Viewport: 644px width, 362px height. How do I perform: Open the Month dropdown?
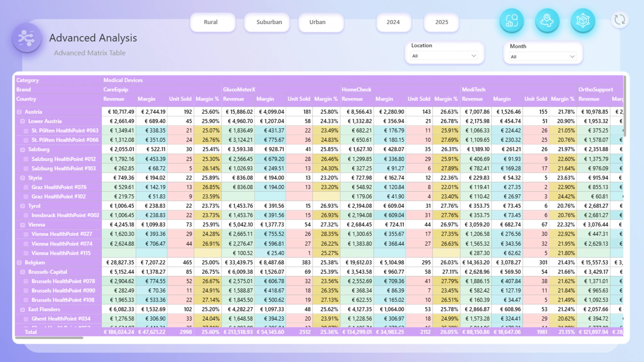[x=542, y=57]
